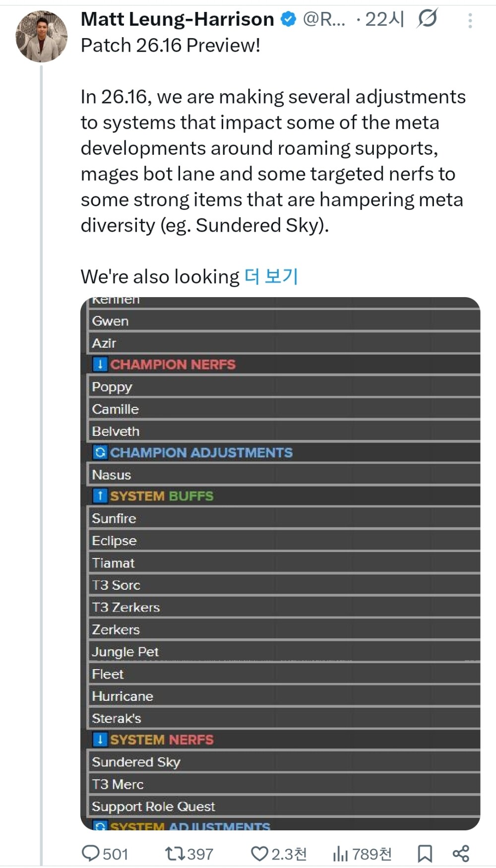Open the three-dot more options menu
Image resolution: width=496 pixels, height=868 pixels.
coord(470,20)
